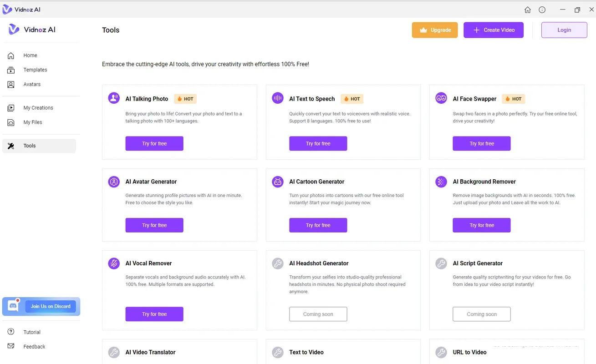Click the HOT badge on AI Face Swapper

pyautogui.click(x=513, y=99)
